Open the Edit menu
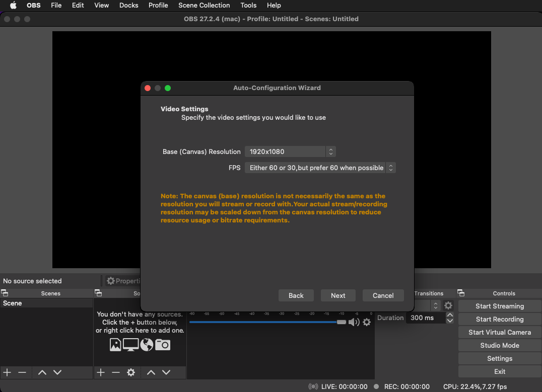Screen dimensions: 542x392 click(78, 5)
